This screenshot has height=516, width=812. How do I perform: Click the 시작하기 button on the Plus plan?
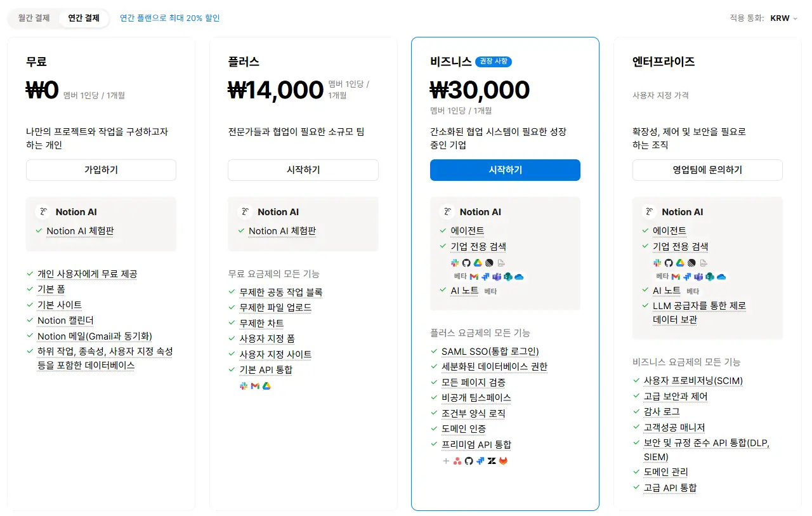303,170
